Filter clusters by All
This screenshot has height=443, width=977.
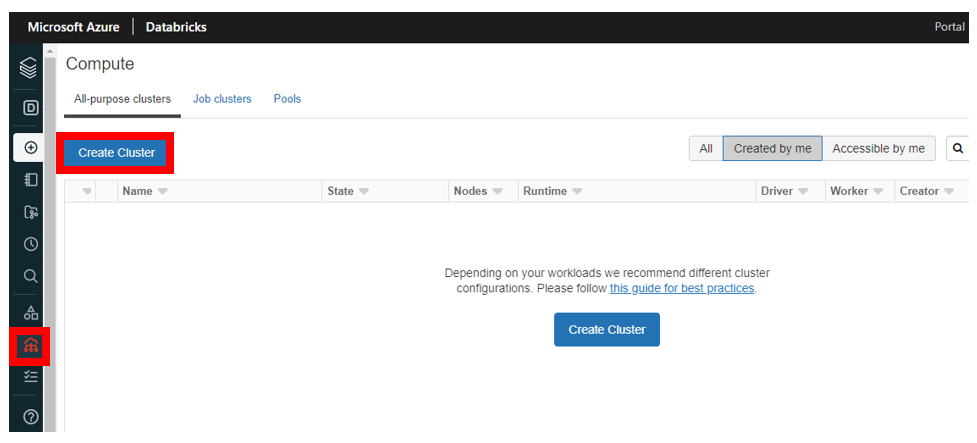click(x=706, y=149)
